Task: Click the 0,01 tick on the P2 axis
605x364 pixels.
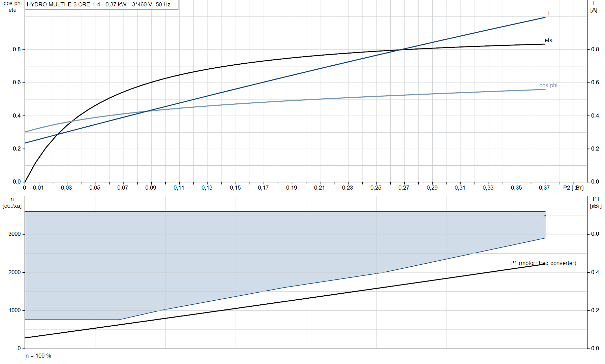Action: pos(38,188)
